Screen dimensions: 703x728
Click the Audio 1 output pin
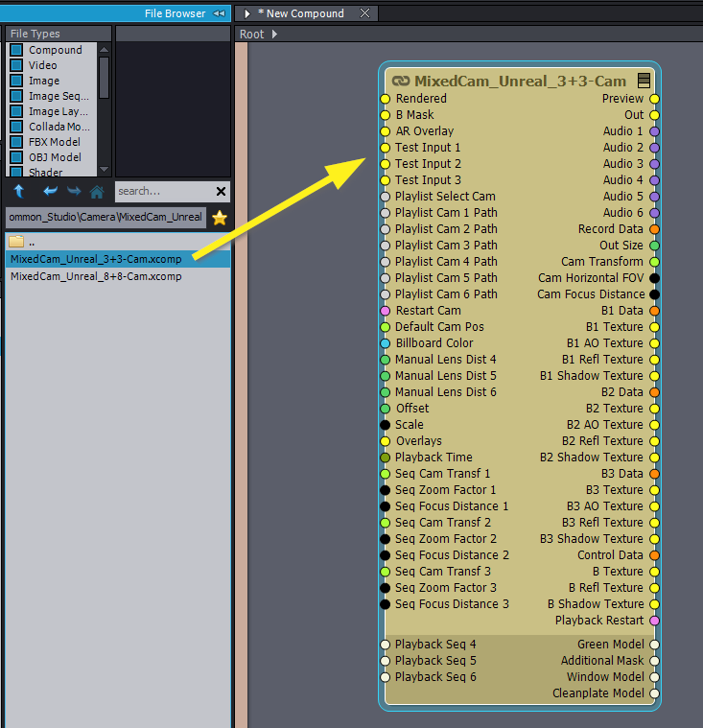click(654, 131)
